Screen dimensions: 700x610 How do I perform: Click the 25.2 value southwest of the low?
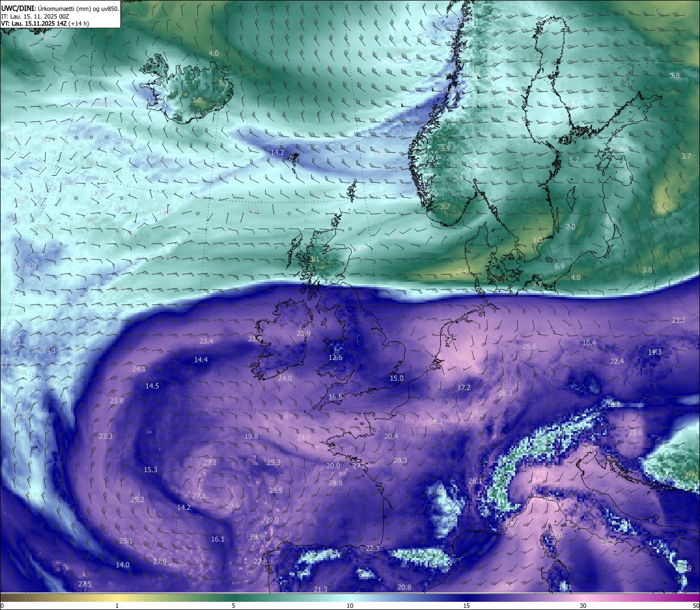pyautogui.click(x=137, y=499)
